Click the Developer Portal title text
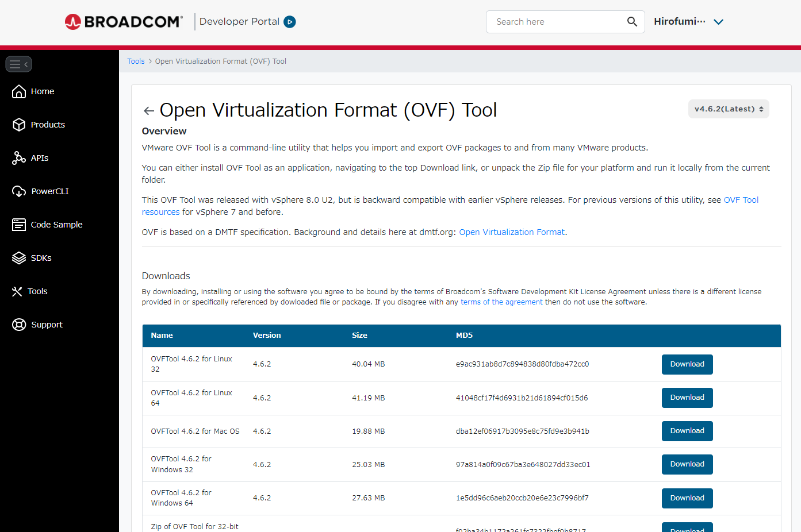 pos(239,22)
